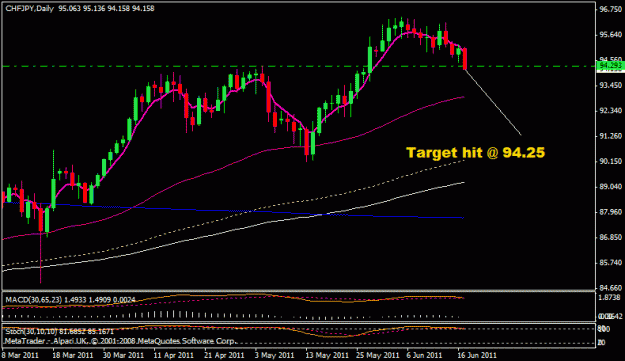Click the MetaTrader Alpari UK copyright text
Screen dimensions: 625x361
pos(121,341)
